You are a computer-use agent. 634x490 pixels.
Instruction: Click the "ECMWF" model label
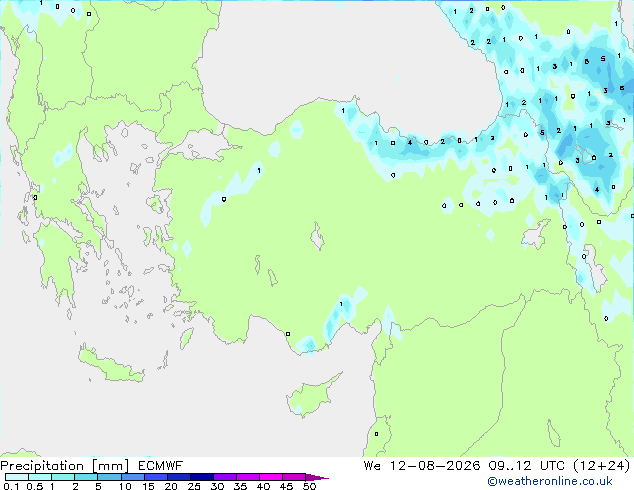tap(161, 466)
